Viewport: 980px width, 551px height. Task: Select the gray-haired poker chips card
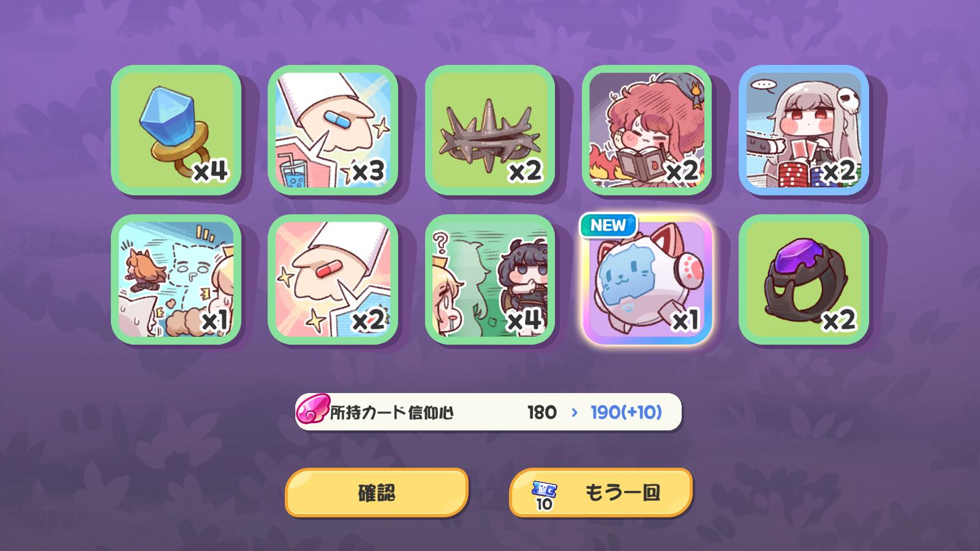click(x=803, y=130)
